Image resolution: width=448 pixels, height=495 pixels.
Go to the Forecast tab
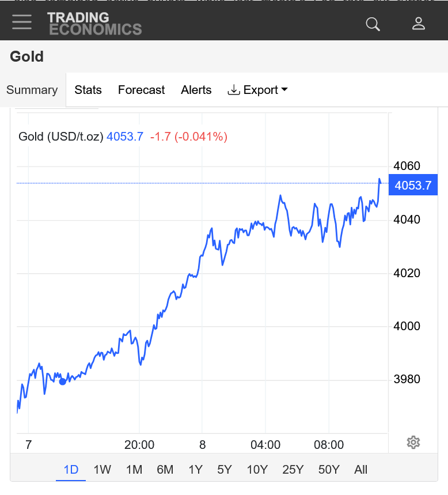coord(141,90)
